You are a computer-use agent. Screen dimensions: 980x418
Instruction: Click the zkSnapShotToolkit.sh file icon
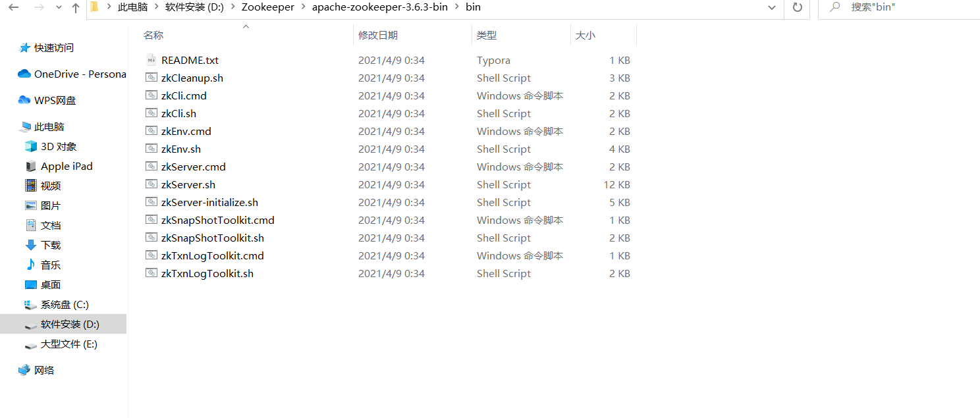[151, 238]
